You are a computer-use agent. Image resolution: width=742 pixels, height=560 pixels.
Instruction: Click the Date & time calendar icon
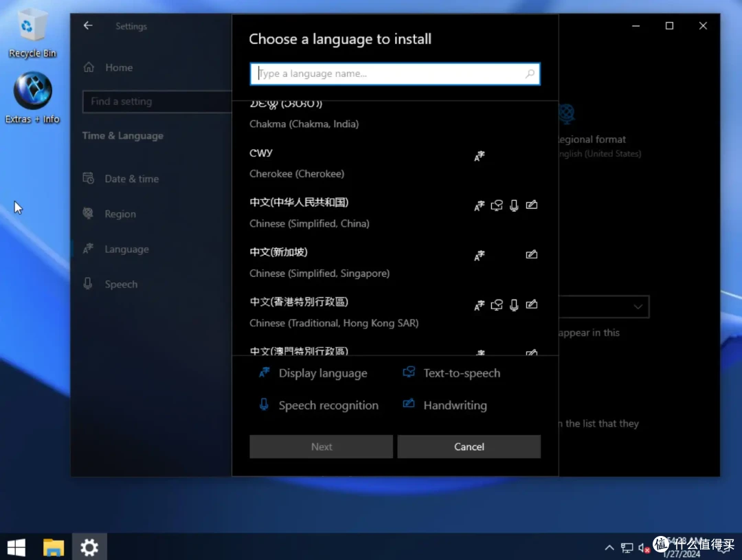pos(89,179)
